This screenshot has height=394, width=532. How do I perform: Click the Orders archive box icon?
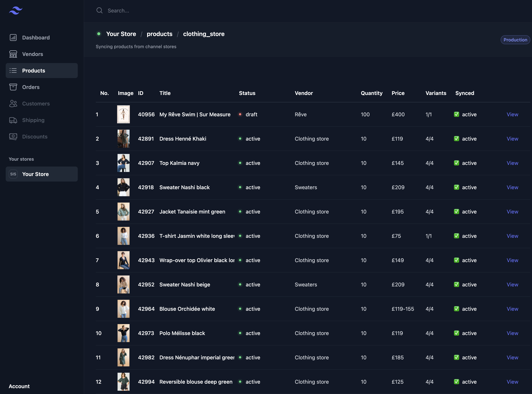point(13,87)
